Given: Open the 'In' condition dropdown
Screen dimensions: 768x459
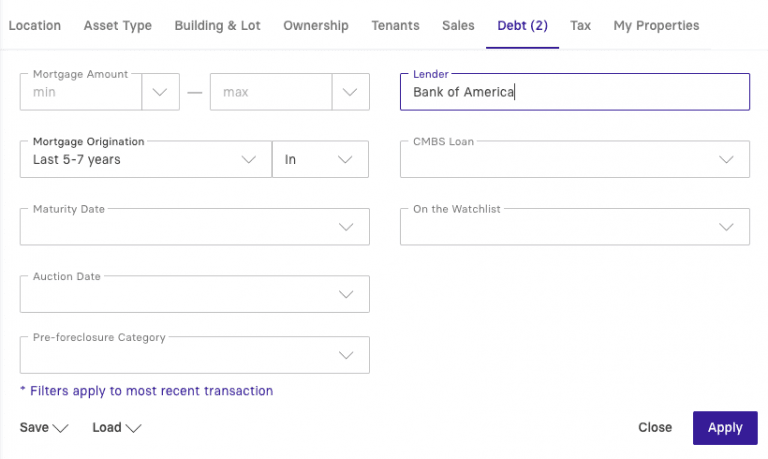Looking at the screenshot, I should [x=320, y=159].
